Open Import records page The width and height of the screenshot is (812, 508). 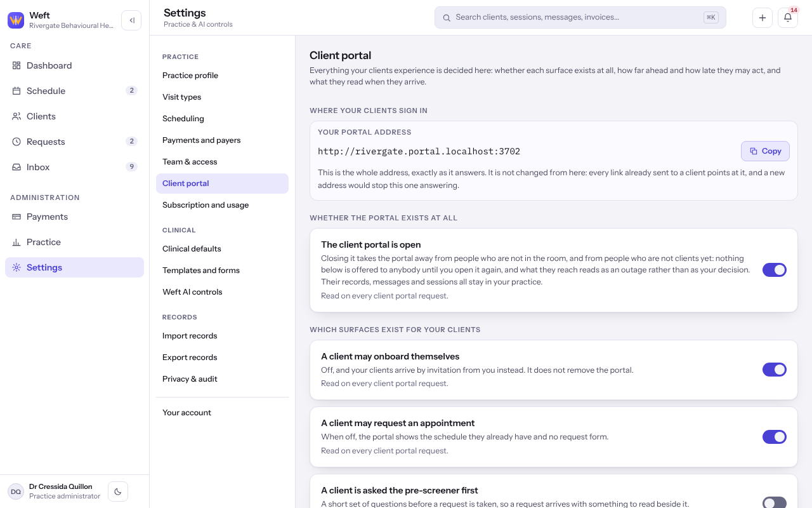[x=222, y=336]
